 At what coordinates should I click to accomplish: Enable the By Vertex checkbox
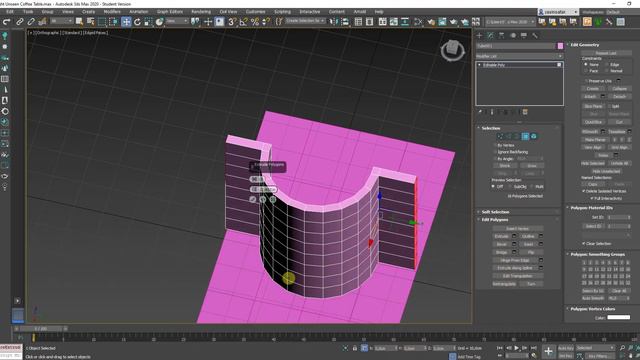(495, 145)
